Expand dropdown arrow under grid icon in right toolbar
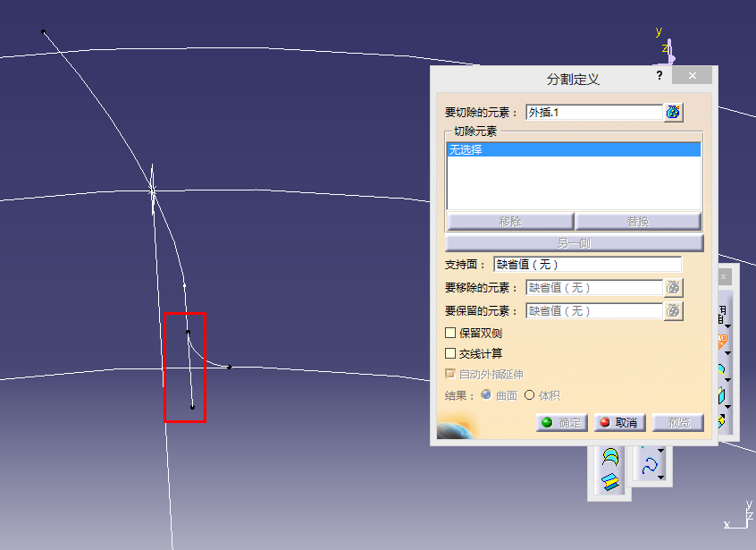Screen dimensions: 756x550 pos(727,326)
